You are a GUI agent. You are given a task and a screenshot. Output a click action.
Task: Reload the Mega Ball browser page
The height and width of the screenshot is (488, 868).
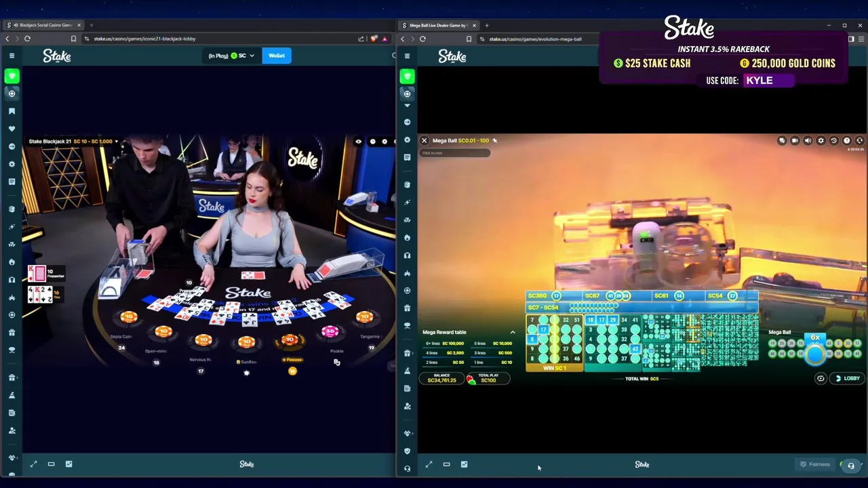(x=422, y=39)
